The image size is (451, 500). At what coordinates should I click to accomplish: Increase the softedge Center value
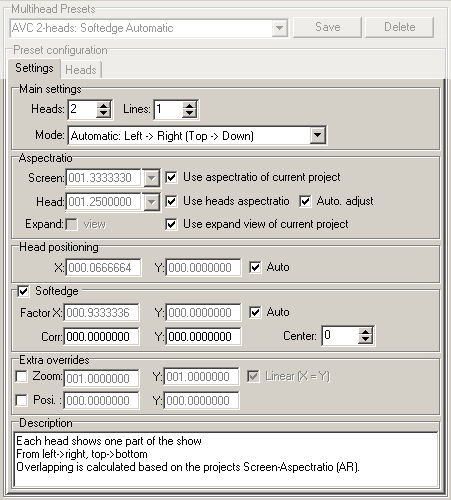click(x=365, y=332)
